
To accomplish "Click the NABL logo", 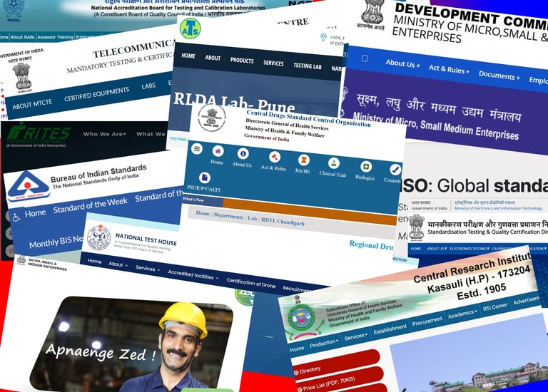I will pos(14,10).
